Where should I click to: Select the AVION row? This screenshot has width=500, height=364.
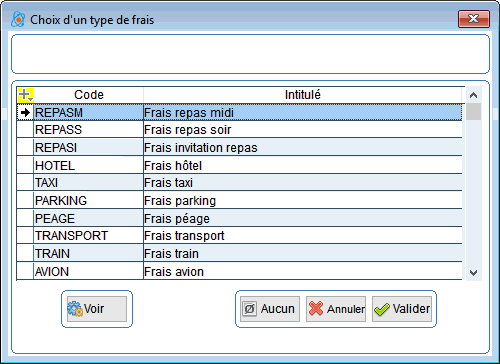click(x=239, y=272)
